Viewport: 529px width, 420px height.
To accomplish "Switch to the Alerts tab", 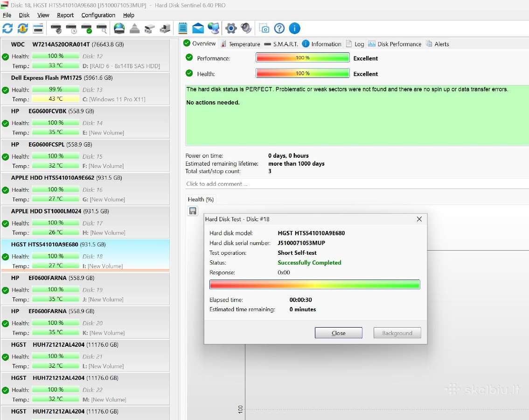I will [438, 44].
